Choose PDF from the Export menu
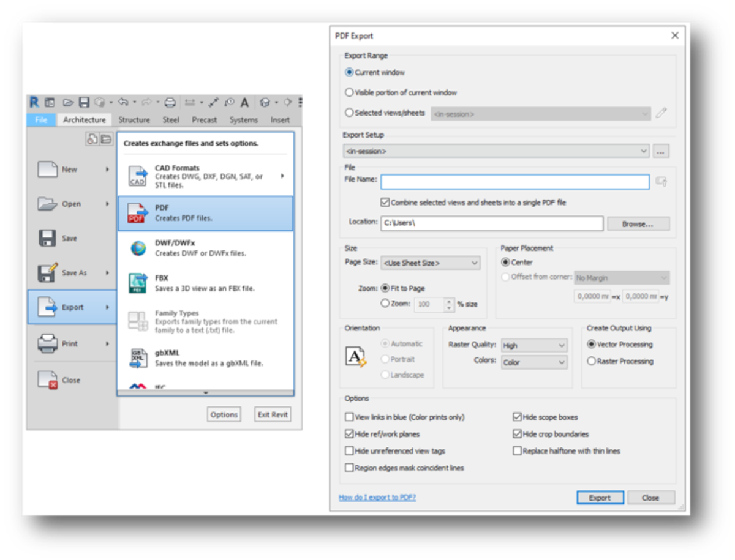 tap(205, 213)
